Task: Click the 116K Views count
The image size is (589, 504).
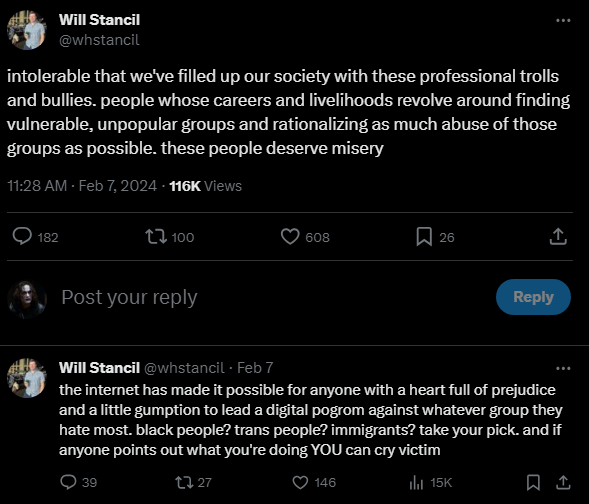Action: (x=205, y=186)
